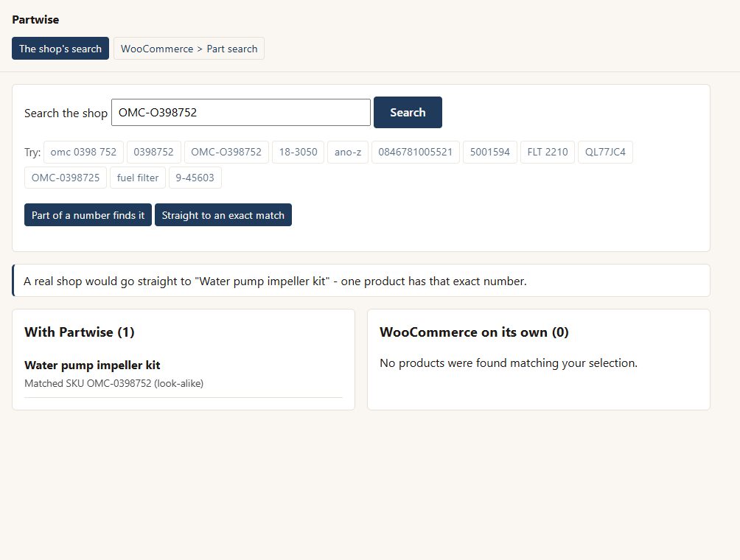Click the Search button
Screen dimensions: 740x560
[x=408, y=112]
